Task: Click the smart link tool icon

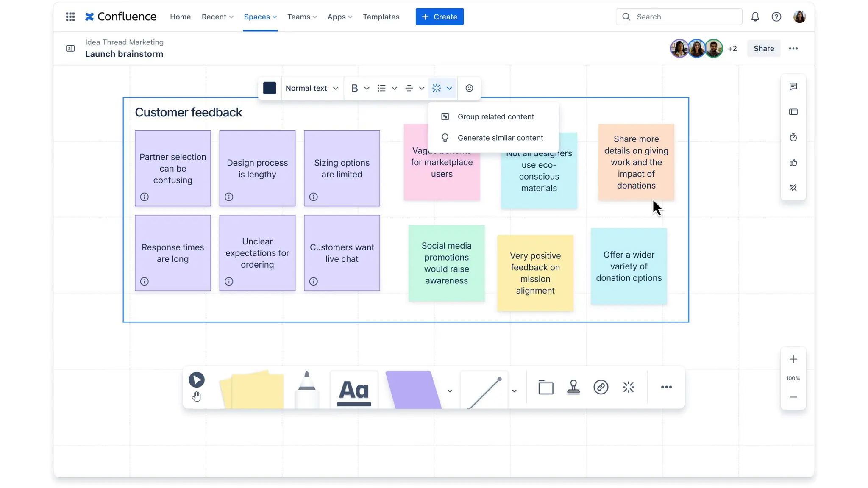Action: 601,387
